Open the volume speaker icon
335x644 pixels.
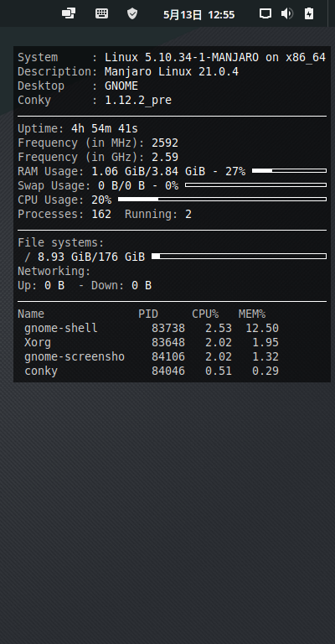coord(287,13)
